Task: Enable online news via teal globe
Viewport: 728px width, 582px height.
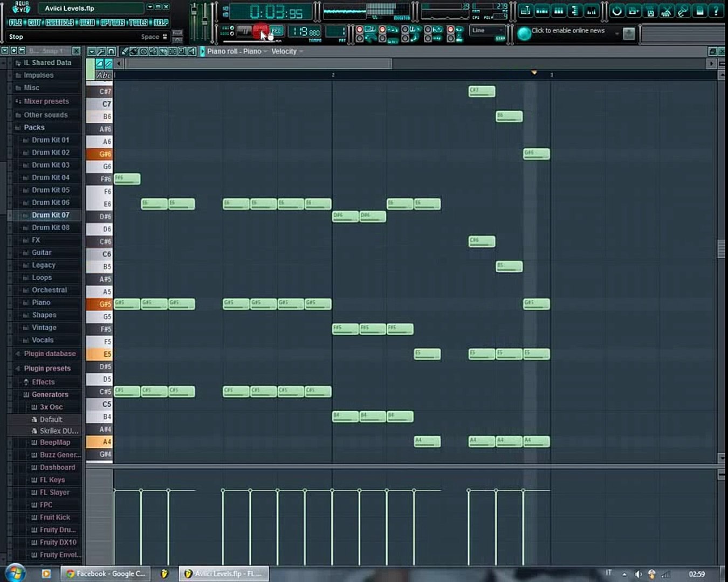Action: [x=524, y=33]
